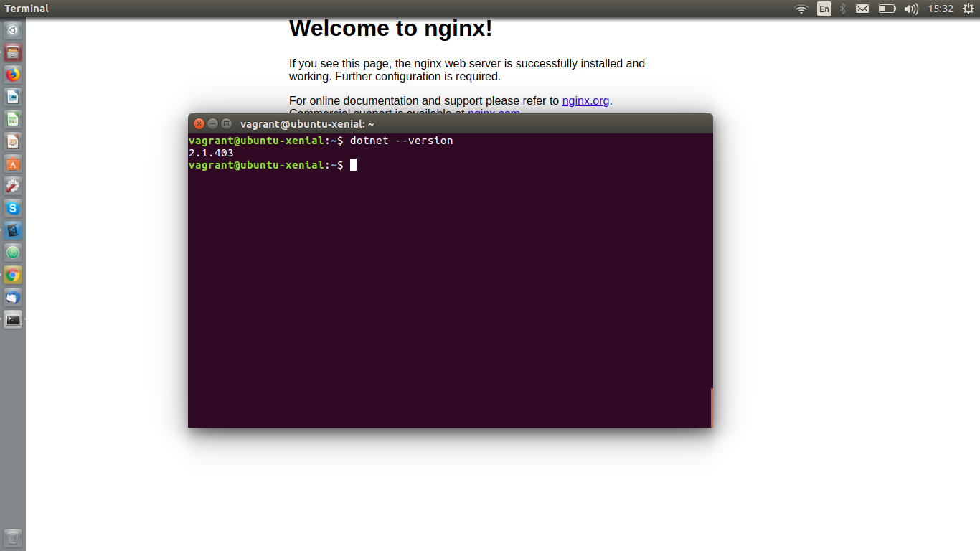Image resolution: width=980 pixels, height=551 pixels.
Task: Open the keyboard layout 'En' menu
Action: [824, 9]
